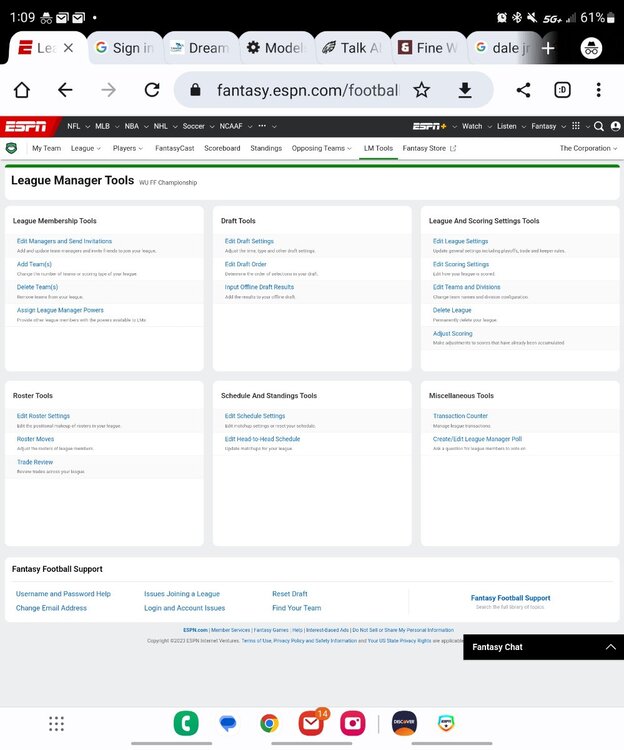
Task: Open the Standings page
Action: 266,148
